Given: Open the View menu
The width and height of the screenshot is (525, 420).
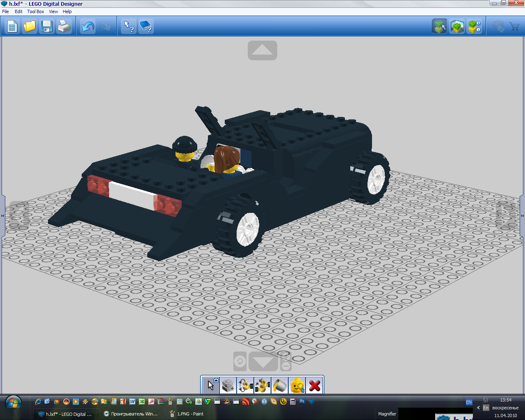Looking at the screenshot, I should 53,11.
